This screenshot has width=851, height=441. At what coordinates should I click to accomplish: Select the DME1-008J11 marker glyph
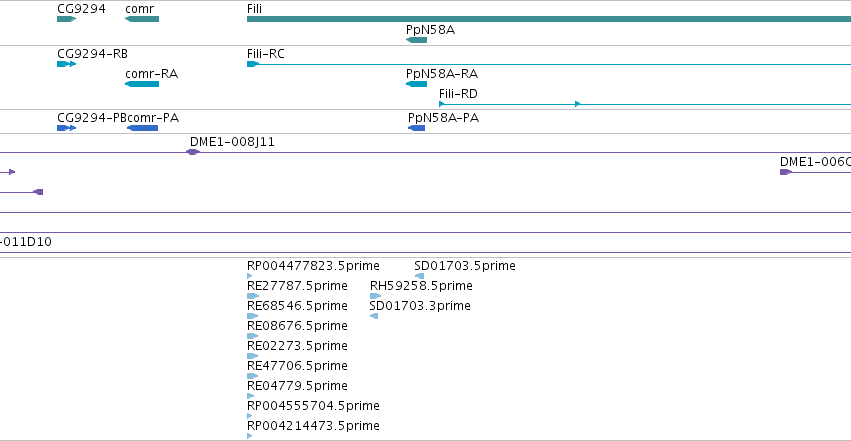[x=193, y=152]
